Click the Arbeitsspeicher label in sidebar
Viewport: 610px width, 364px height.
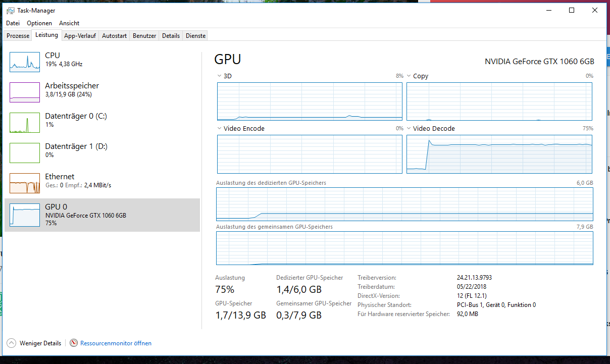click(72, 86)
